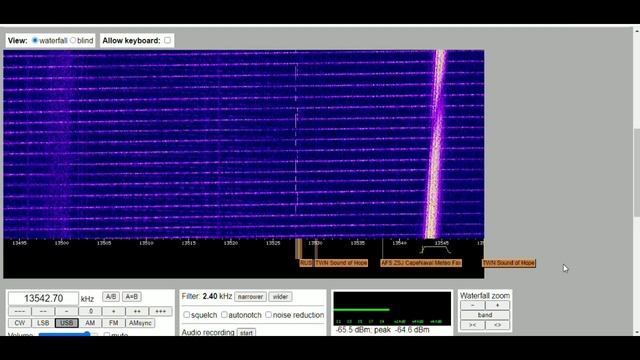Turn on noise reduction checkbox
The height and width of the screenshot is (360, 640).
(268, 315)
